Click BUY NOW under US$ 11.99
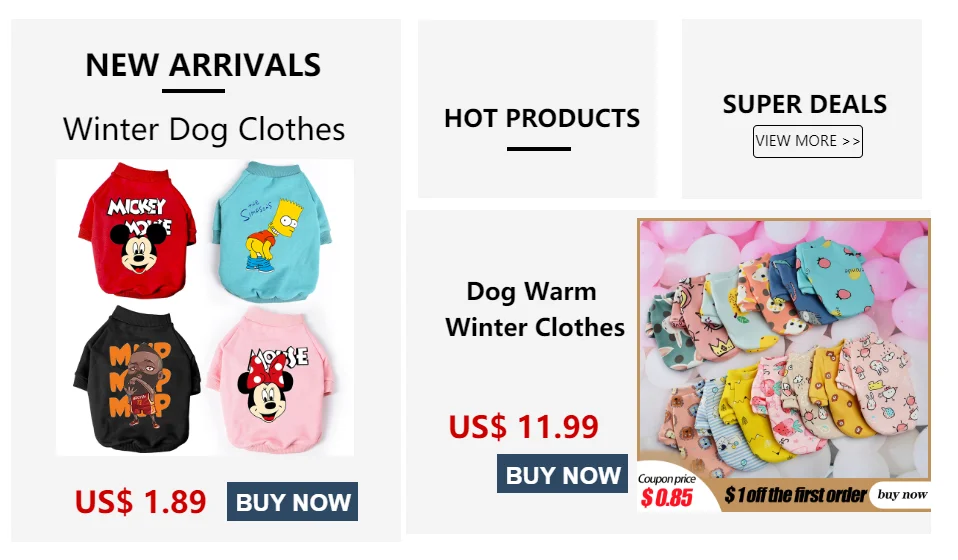 pos(562,474)
